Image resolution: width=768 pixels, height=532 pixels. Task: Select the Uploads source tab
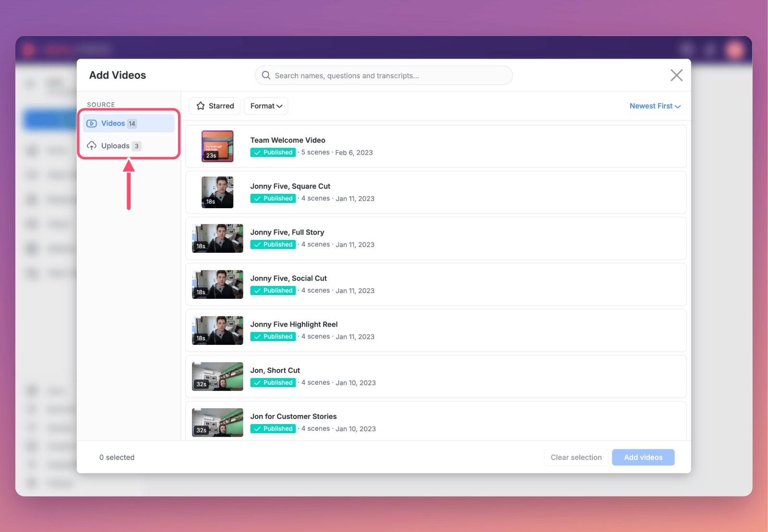129,146
